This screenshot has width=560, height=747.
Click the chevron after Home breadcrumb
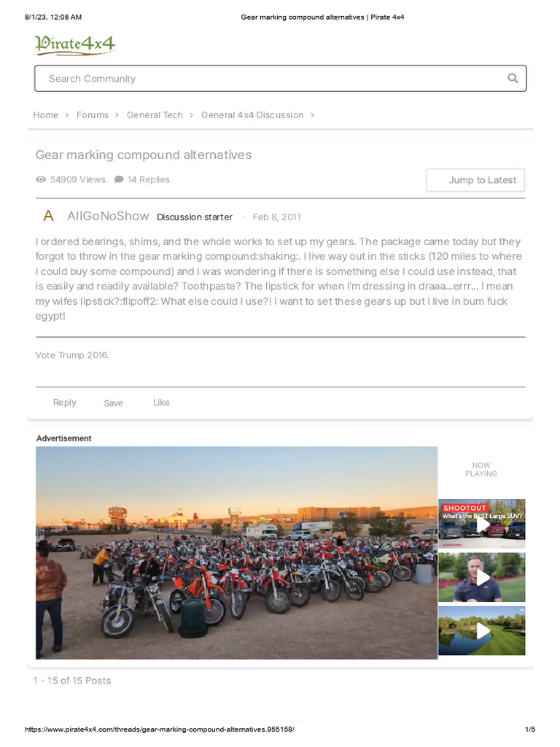67,115
